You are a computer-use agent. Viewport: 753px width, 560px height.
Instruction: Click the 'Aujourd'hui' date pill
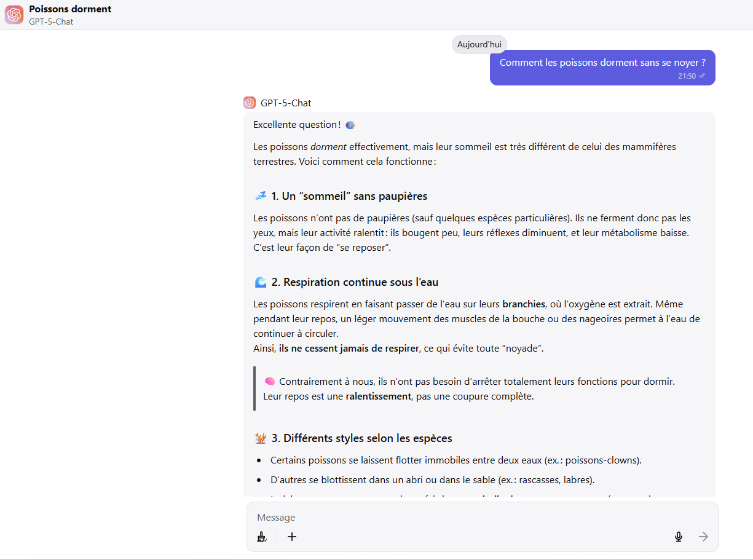[479, 45]
